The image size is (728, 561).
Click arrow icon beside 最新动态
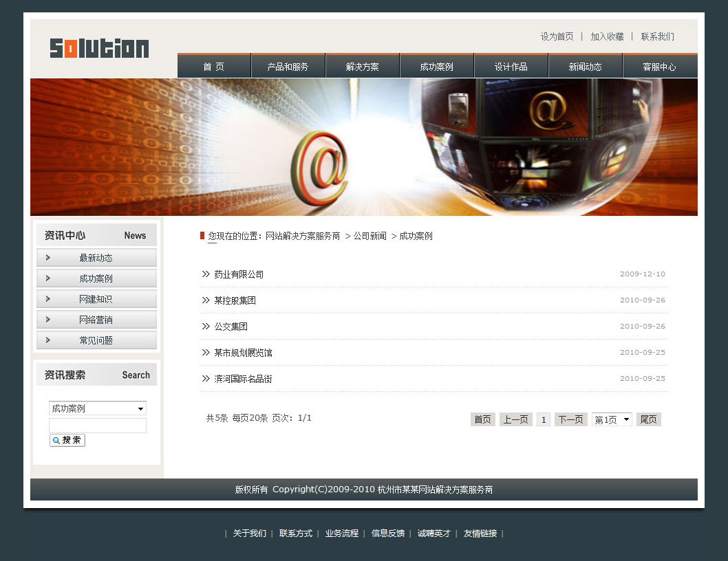point(47,258)
